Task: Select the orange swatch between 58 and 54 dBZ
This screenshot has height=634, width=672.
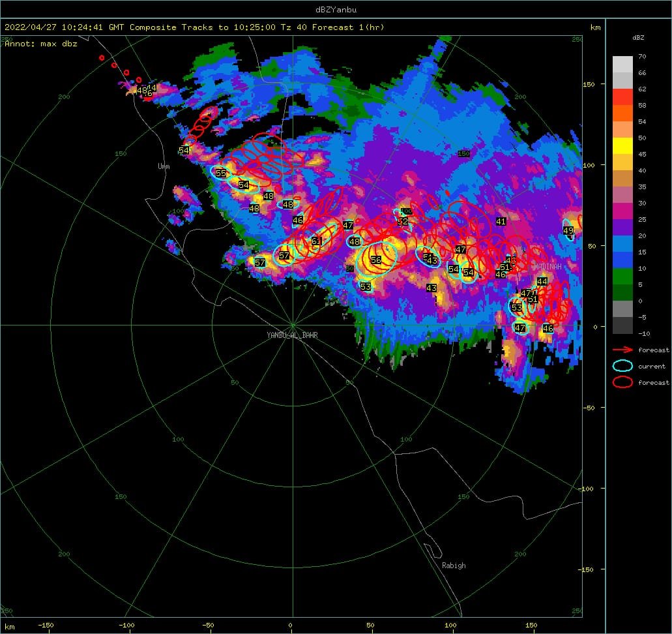Action: (622, 113)
